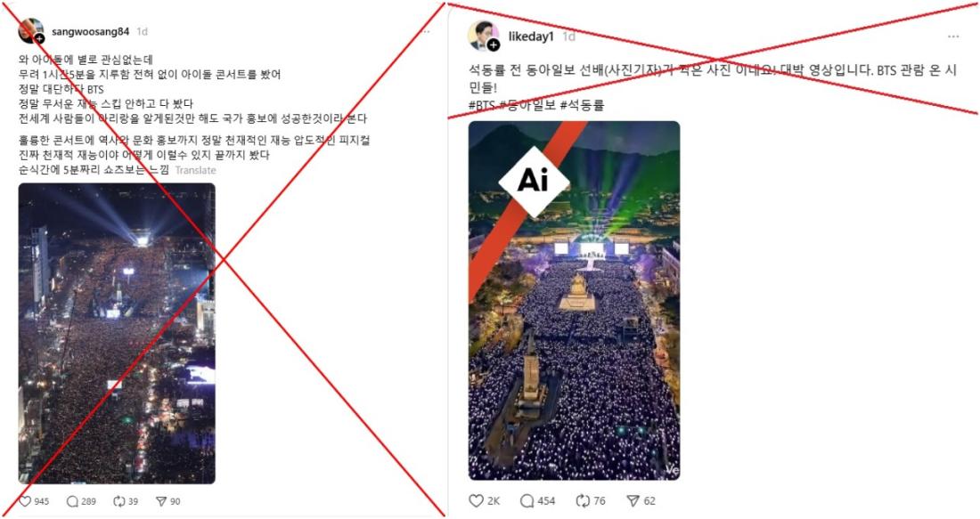Follow likeday1 via avatar plus badge

(x=494, y=45)
